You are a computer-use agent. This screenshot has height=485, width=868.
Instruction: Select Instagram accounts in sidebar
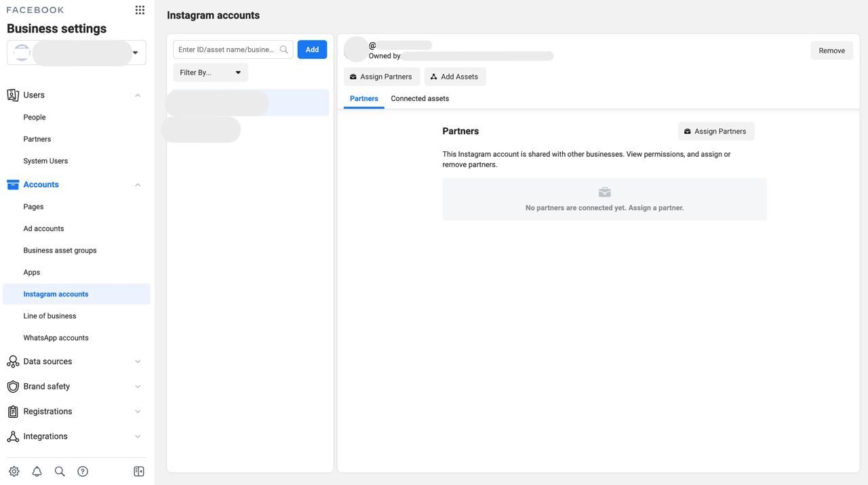[77, 294]
